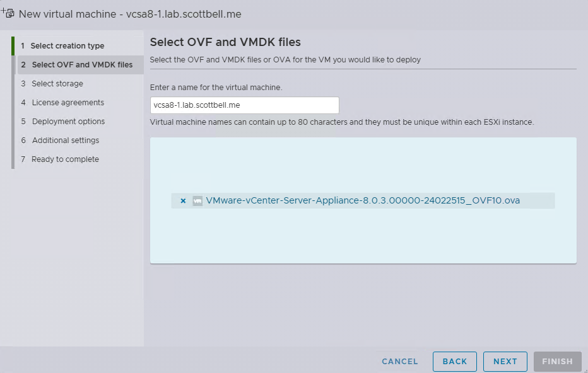This screenshot has height=373, width=588.
Task: Click the VMware-vCenter-Server-Appliance OVA file name
Action: point(363,201)
